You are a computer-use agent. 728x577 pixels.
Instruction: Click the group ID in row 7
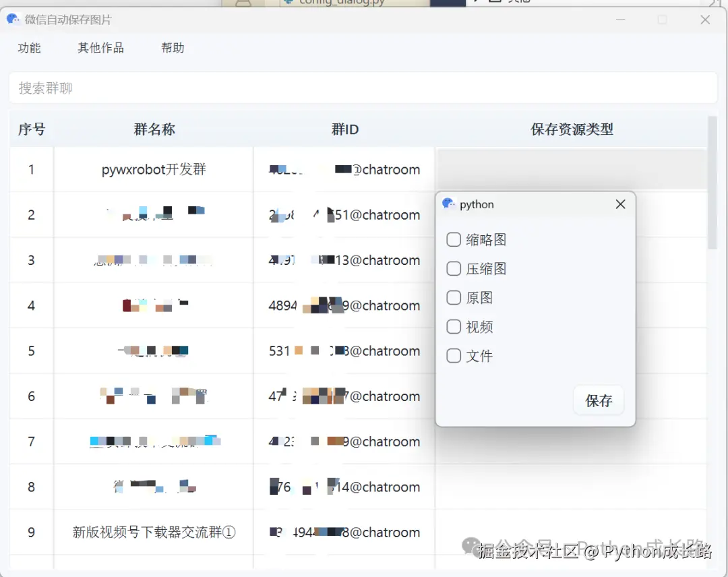point(344,442)
